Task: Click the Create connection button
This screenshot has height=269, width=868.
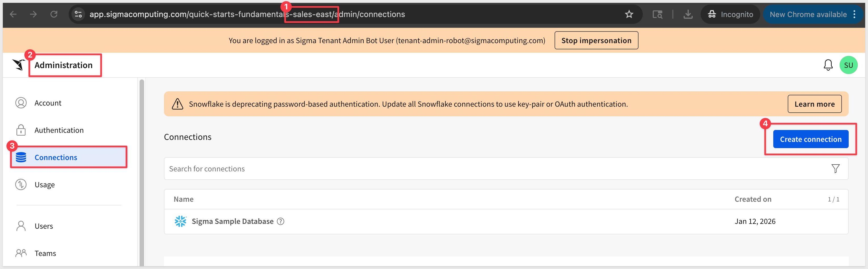Action: coord(810,139)
